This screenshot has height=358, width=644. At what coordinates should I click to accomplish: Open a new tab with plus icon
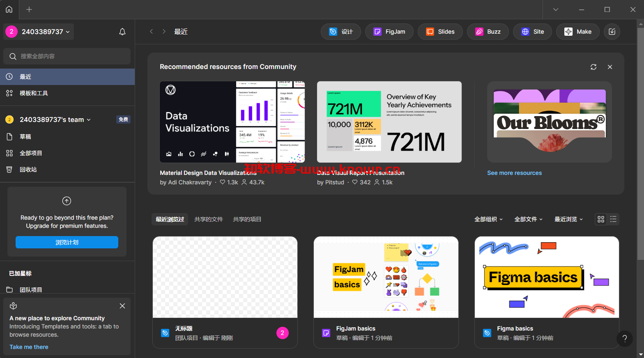pyautogui.click(x=29, y=9)
